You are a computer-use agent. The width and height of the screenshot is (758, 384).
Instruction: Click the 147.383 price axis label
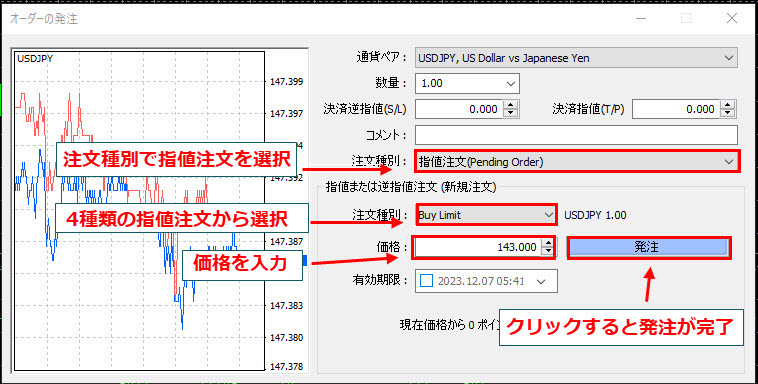pos(287,305)
